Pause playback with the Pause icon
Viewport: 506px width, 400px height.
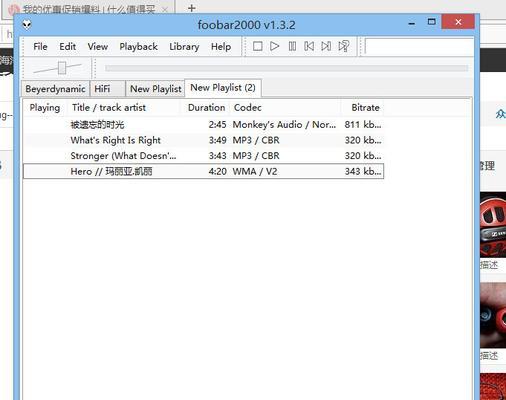tap(292, 46)
